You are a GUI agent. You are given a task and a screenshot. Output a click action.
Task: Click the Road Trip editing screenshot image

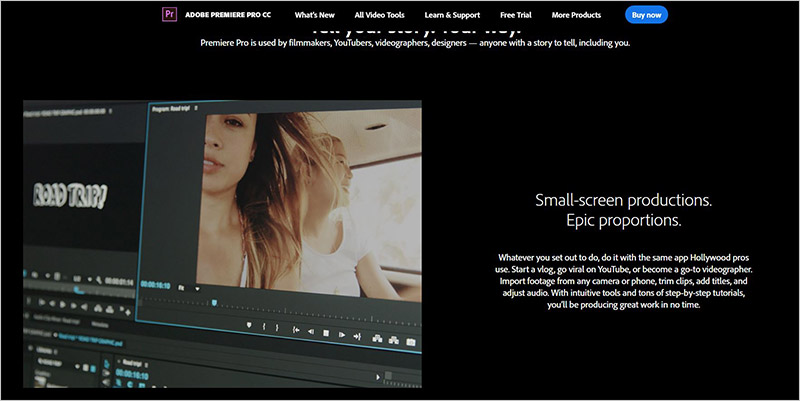222,244
